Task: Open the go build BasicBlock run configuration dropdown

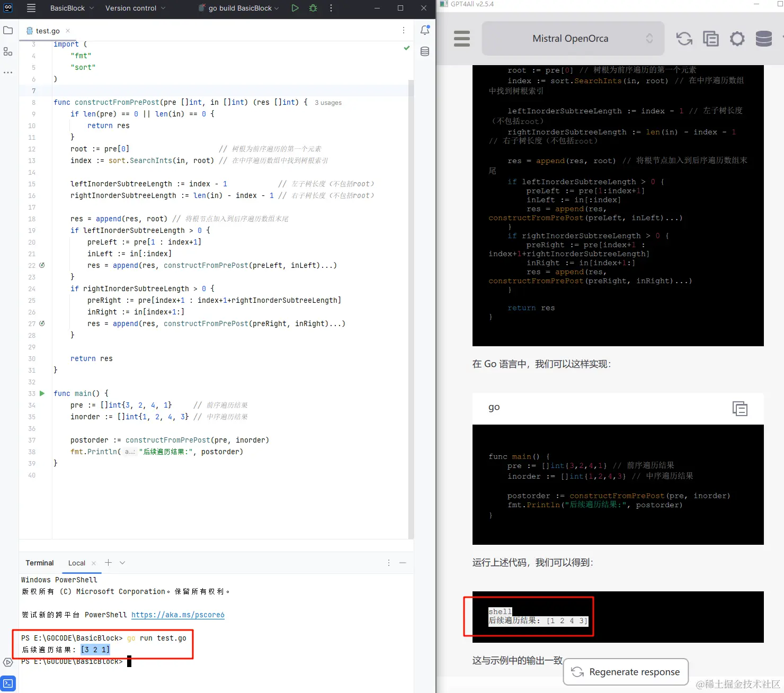Action: (x=239, y=8)
